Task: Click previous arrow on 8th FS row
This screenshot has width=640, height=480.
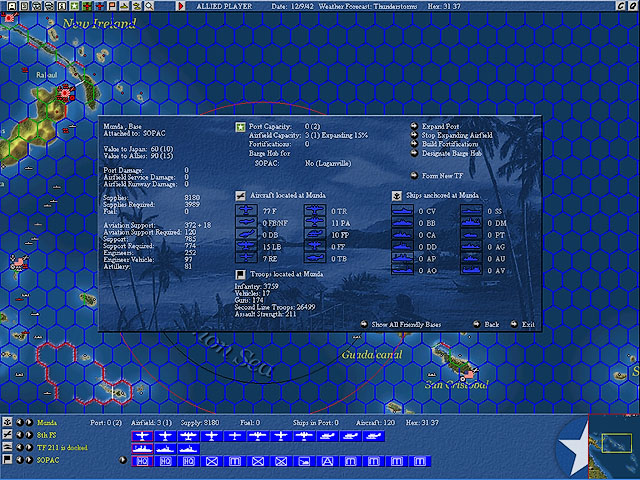Action: tap(20, 435)
